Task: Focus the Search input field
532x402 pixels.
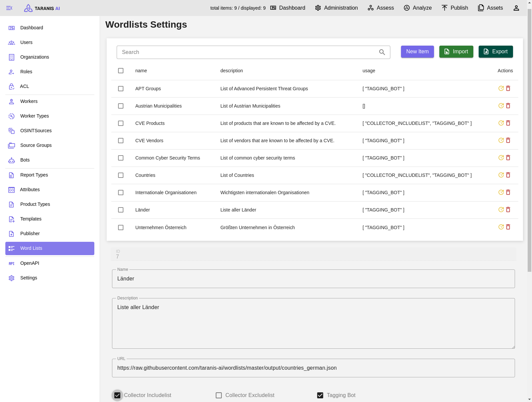Action: coord(253,52)
